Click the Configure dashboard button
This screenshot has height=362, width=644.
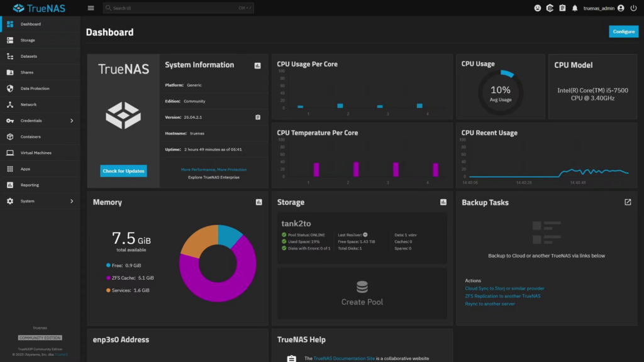pyautogui.click(x=623, y=31)
